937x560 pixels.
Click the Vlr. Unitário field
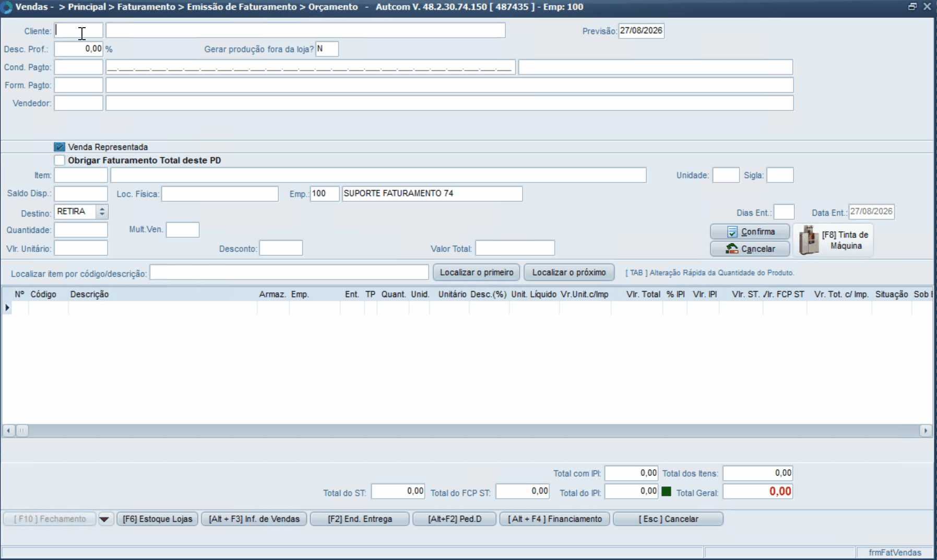[x=81, y=248]
